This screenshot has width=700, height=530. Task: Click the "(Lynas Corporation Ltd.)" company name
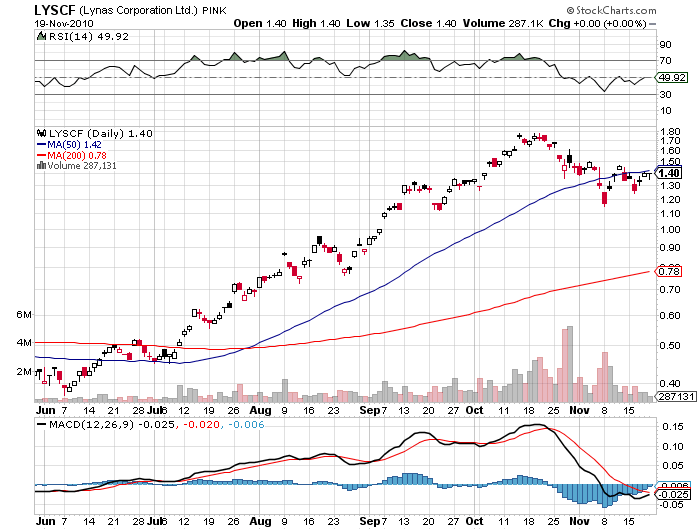(138, 10)
